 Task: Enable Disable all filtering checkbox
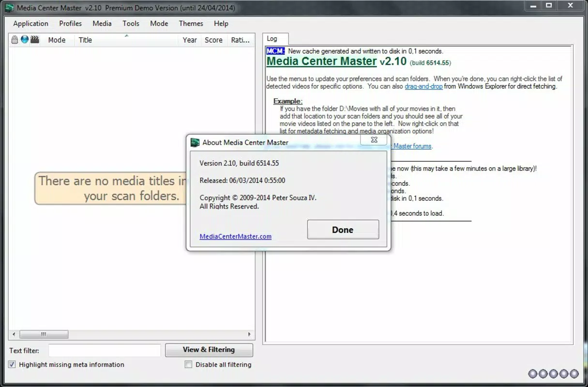tap(189, 365)
